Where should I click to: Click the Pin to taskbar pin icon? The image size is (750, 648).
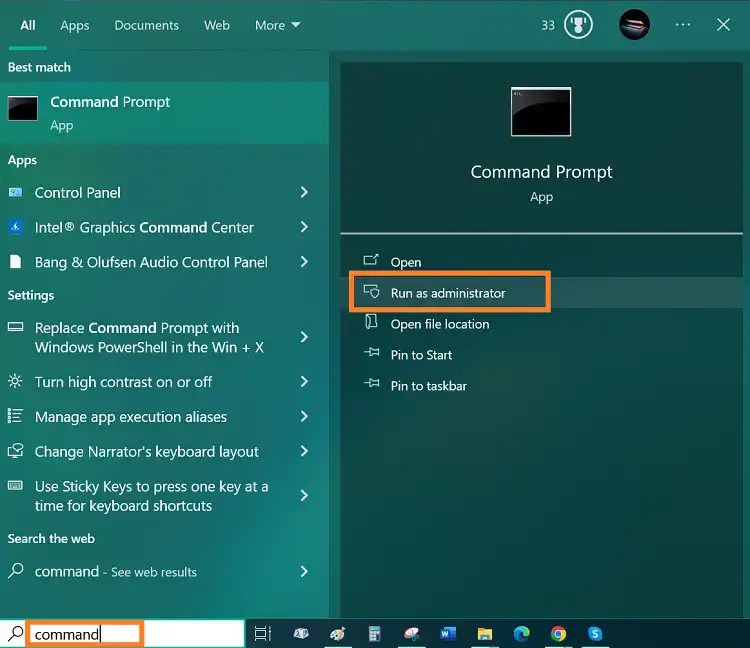click(372, 384)
